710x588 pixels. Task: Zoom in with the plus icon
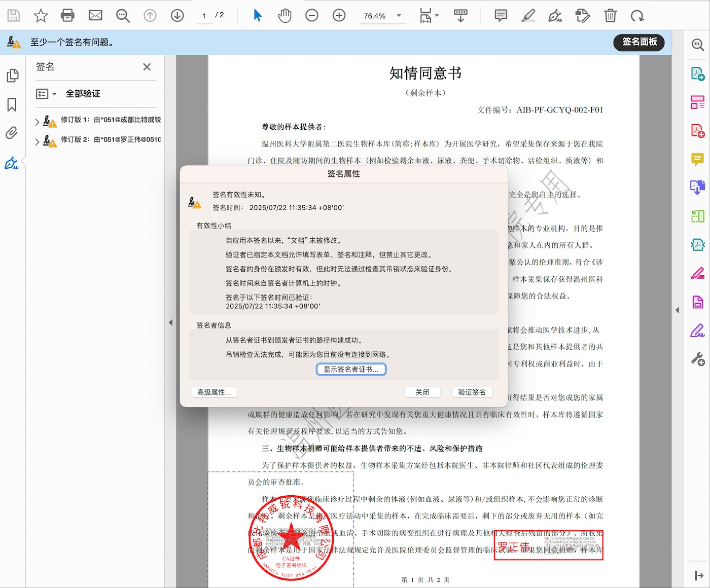coord(339,15)
